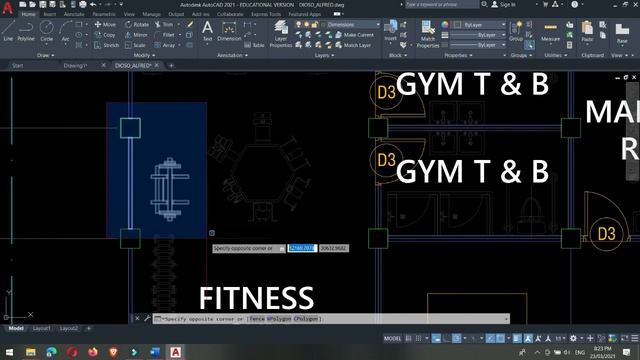Click the Stretch command
640x360 pixels.
tap(106, 45)
